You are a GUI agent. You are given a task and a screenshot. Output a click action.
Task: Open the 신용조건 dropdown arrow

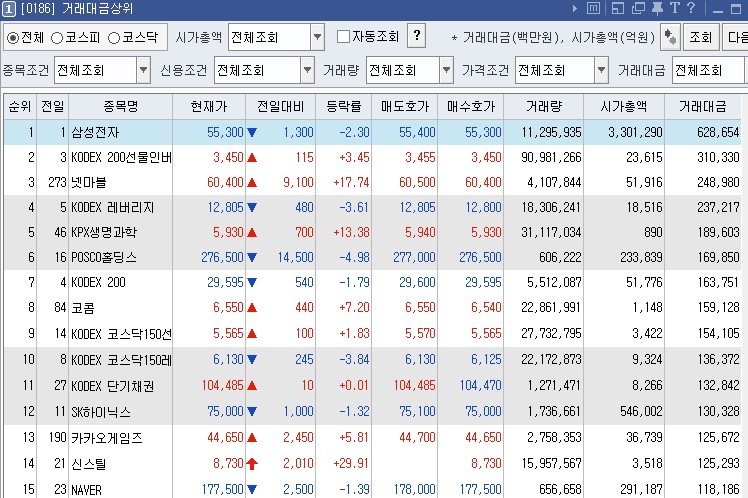pos(307,70)
